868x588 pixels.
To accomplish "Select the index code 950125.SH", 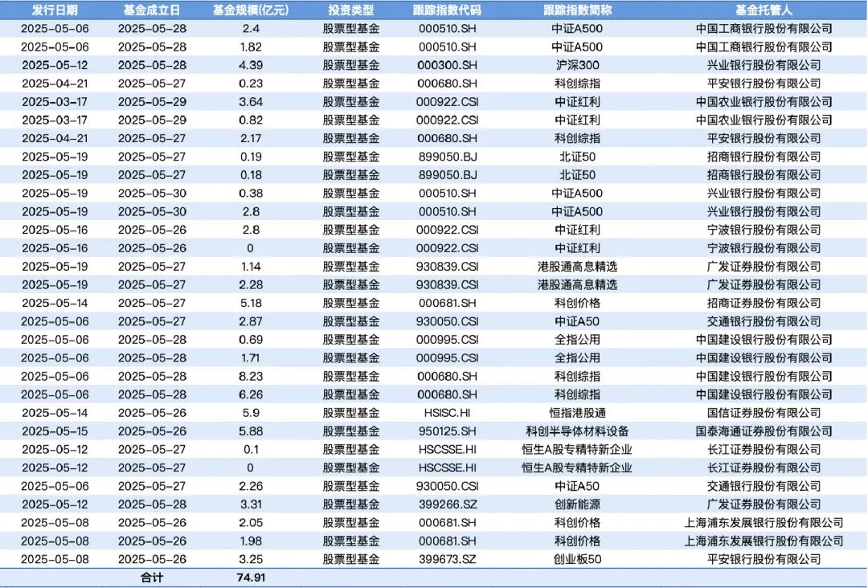I will click(x=447, y=431).
